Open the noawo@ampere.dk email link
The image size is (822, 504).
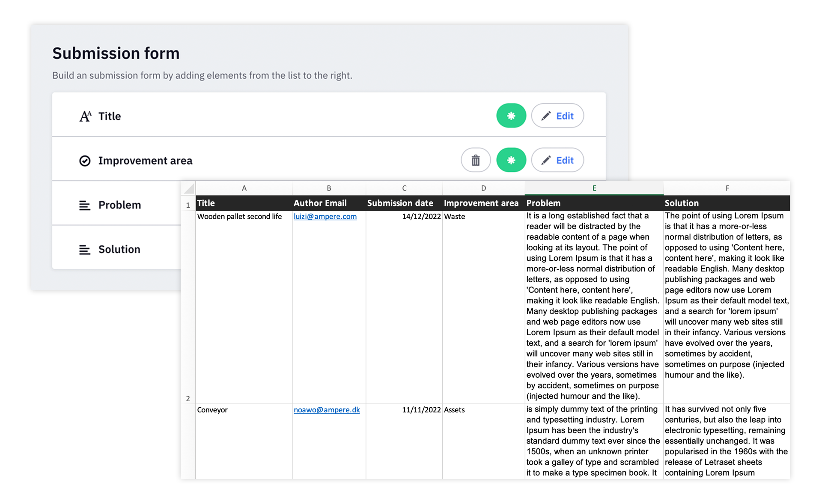(x=327, y=410)
